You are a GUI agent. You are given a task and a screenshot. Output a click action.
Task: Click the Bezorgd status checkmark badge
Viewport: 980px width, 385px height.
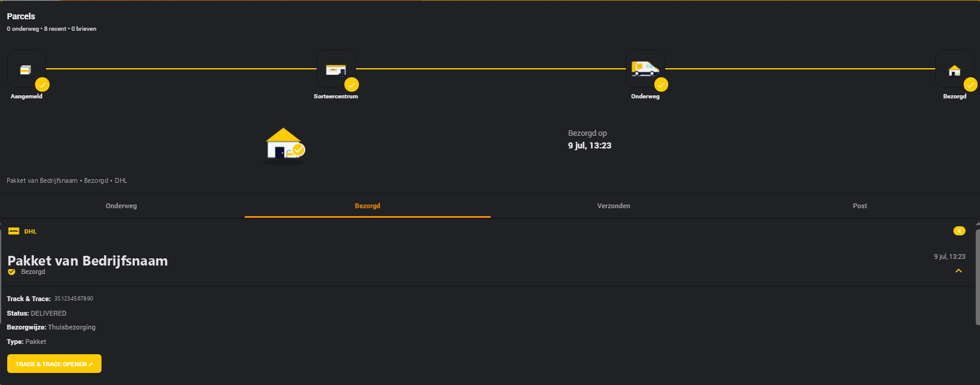coord(11,272)
